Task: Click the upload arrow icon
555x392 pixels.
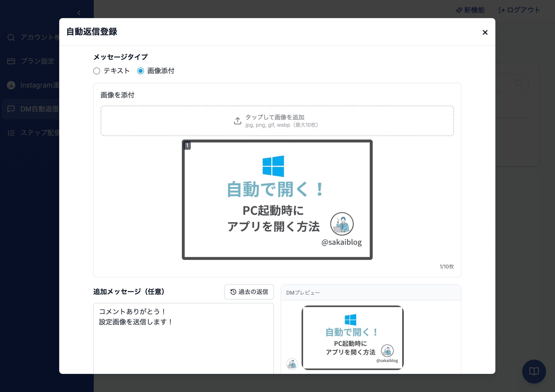Action: click(x=237, y=121)
